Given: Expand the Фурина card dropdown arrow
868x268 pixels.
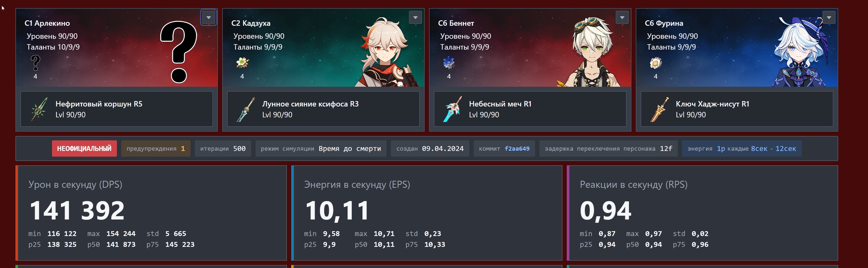Looking at the screenshot, I should (x=828, y=18).
